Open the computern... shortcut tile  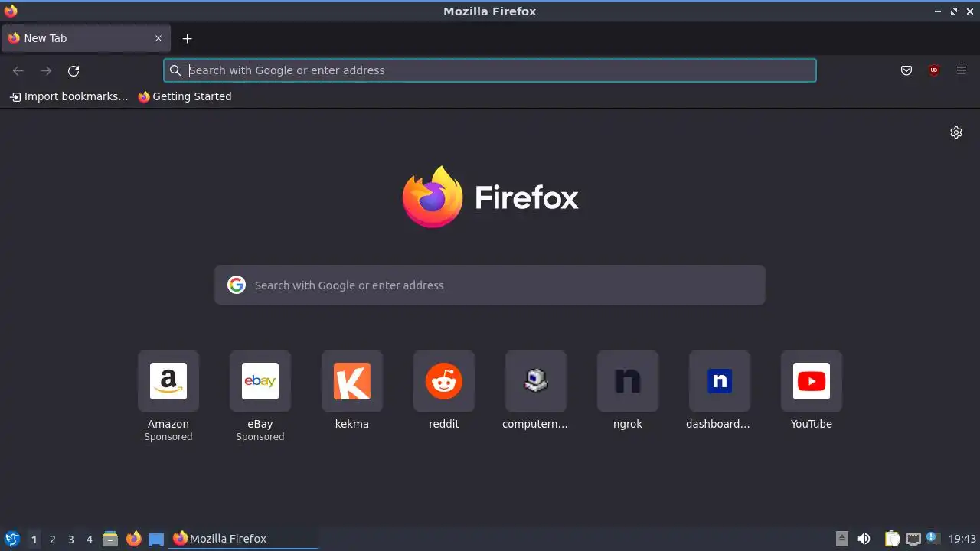click(x=536, y=381)
